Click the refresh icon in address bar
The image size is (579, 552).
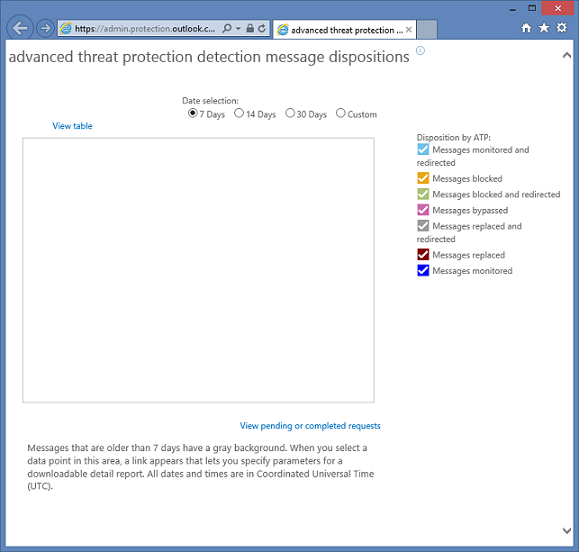click(262, 28)
